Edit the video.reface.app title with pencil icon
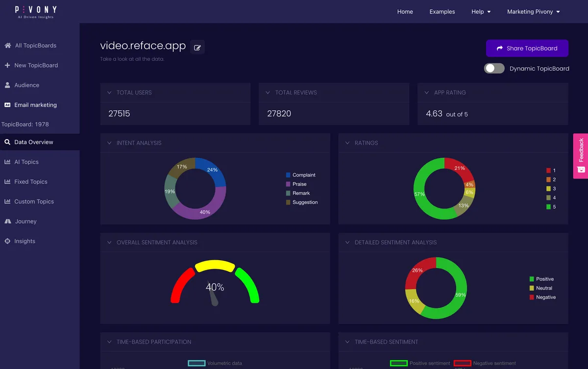 click(x=197, y=48)
